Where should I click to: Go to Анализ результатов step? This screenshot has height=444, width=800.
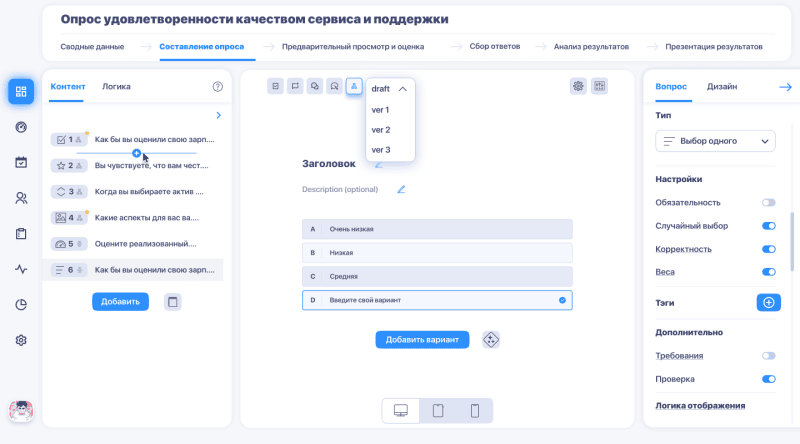[x=591, y=46]
